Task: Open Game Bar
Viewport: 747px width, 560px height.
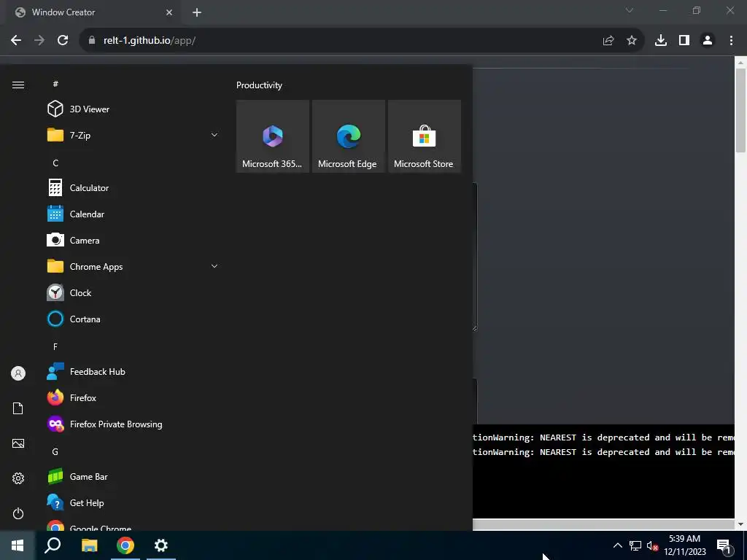Action: tap(133, 476)
